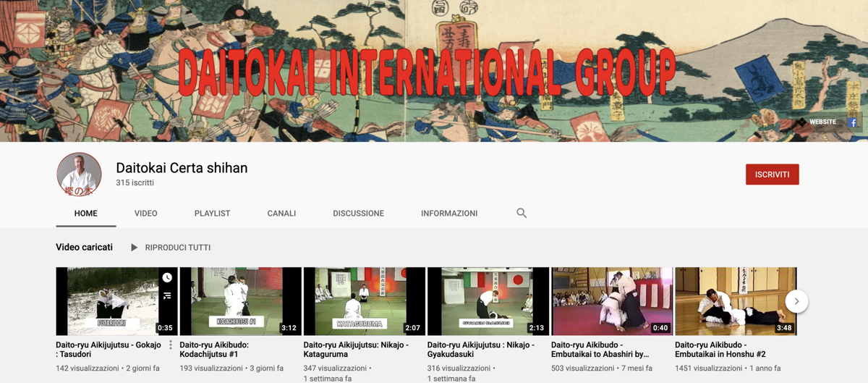The width and height of the screenshot is (868, 383).
Task: Click the WEBSITE link on the banner
Action: 822,122
